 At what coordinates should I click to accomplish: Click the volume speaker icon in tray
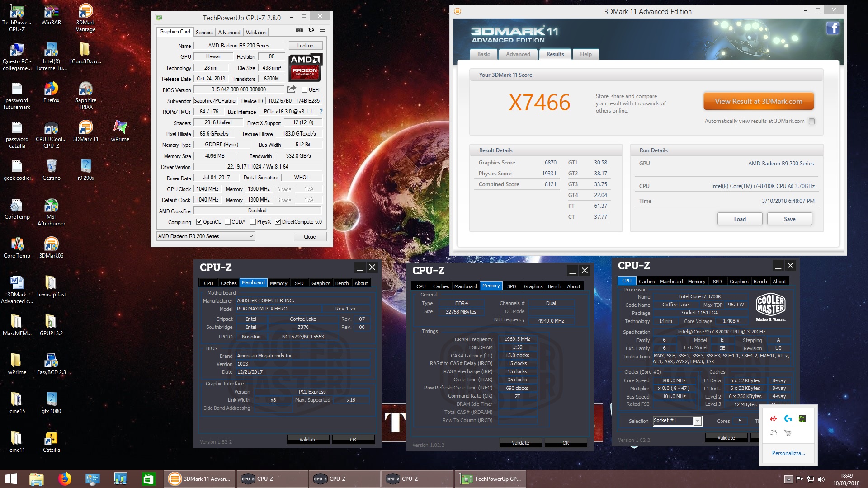[821, 479]
